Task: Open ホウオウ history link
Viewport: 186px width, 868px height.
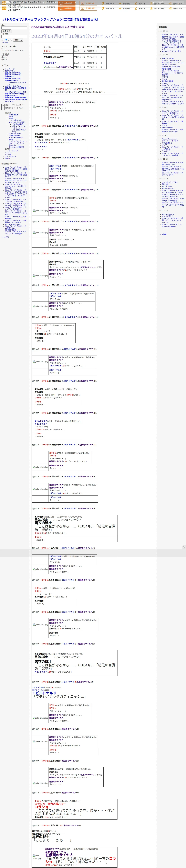Action: click(165, 77)
